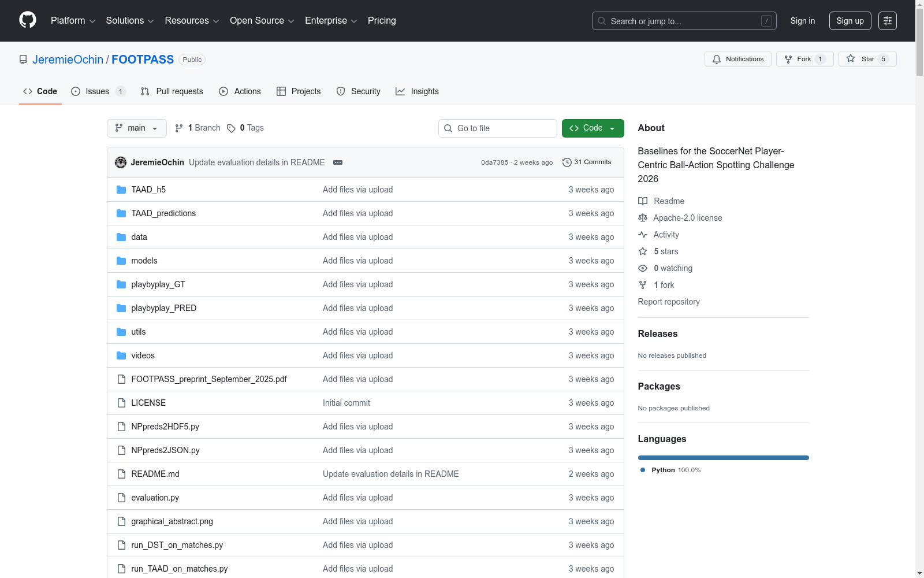Open the FOOTPASS repository name link
This screenshot has height=578, width=924.
point(143,60)
